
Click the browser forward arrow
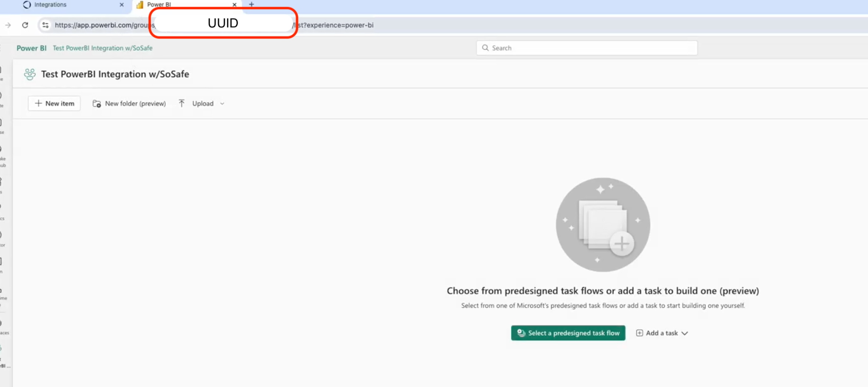[x=8, y=25]
